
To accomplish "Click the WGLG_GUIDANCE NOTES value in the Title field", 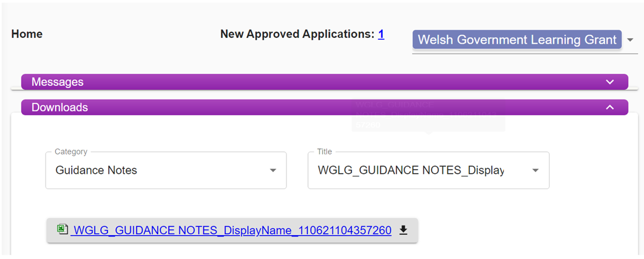I will (x=411, y=170).
